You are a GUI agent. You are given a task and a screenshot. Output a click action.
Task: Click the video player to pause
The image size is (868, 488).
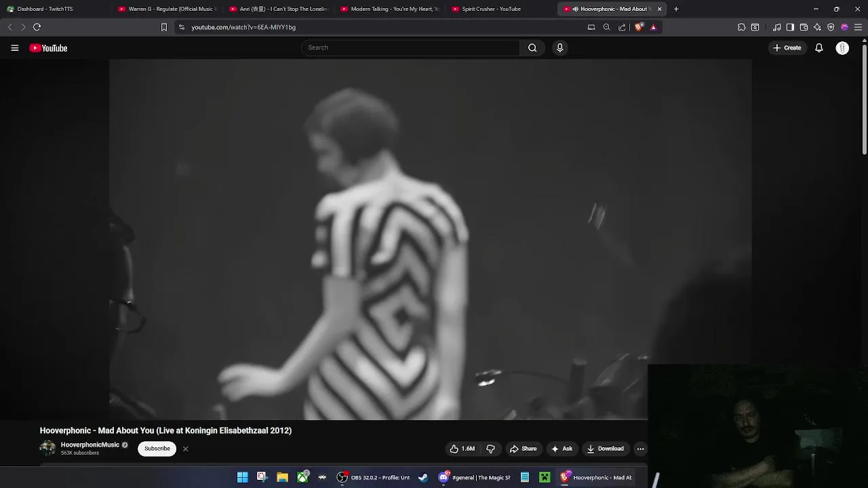430,239
